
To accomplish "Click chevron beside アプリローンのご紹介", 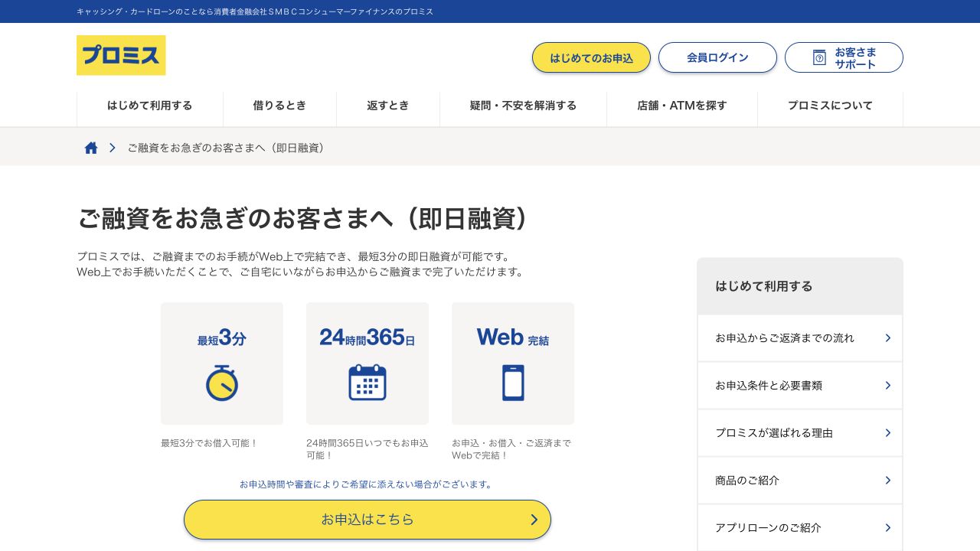I will [x=888, y=528].
